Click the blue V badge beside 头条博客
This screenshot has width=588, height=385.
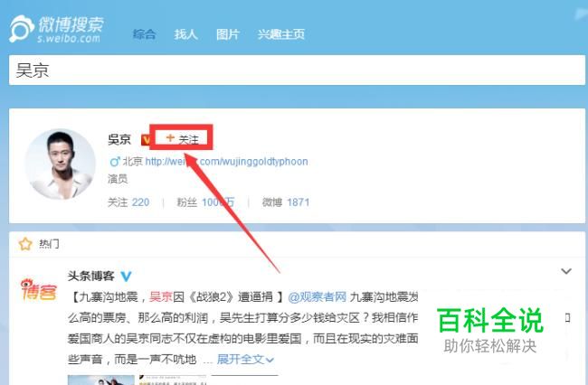(126, 277)
